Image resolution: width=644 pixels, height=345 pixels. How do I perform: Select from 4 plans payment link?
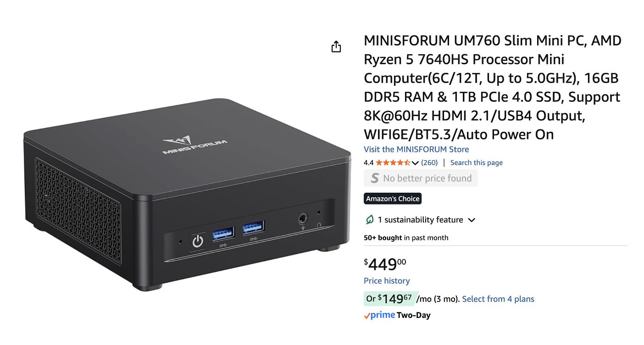498,299
